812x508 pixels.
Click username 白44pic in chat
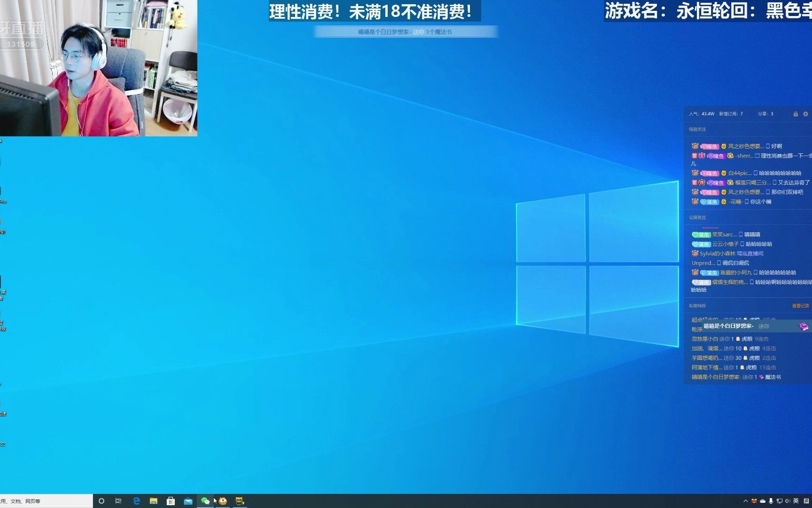click(740, 173)
